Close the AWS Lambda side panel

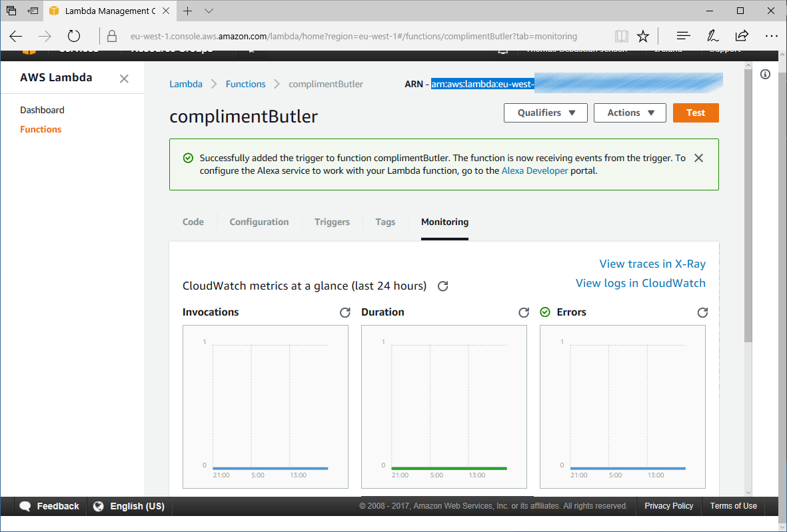(x=124, y=79)
